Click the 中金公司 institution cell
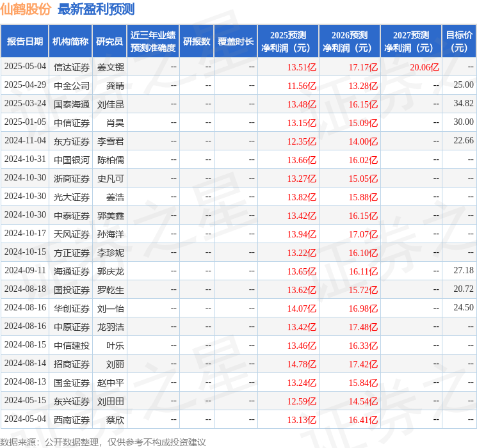This screenshot has width=477, height=448. [71, 85]
